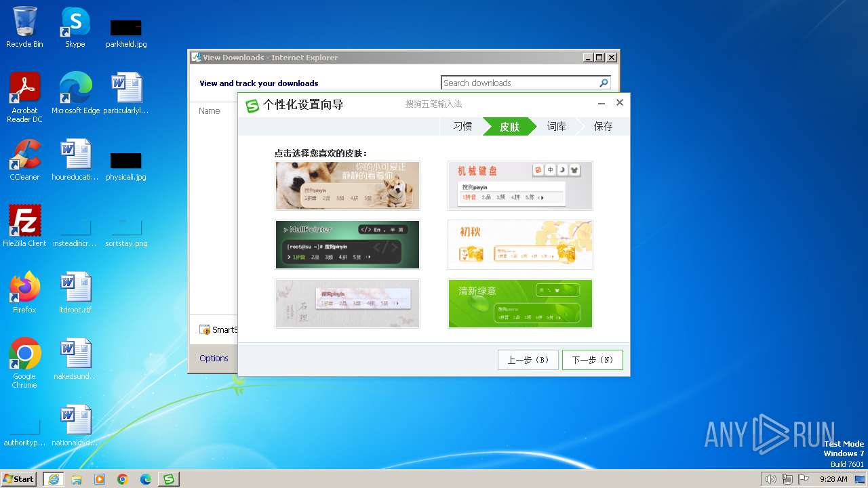Click the Name column header in downloads

click(x=210, y=110)
